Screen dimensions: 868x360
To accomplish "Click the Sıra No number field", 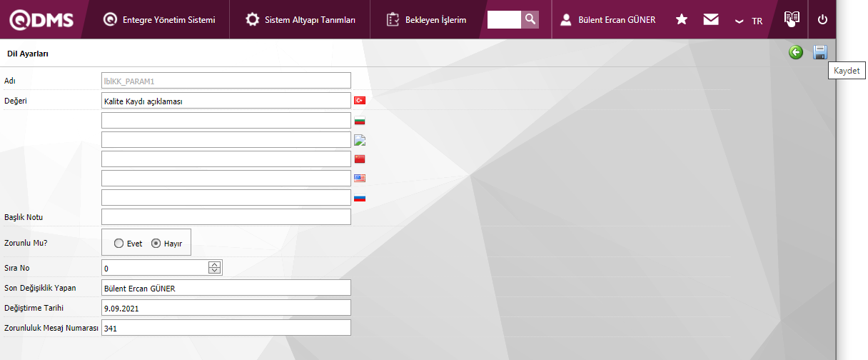I will pos(155,268).
